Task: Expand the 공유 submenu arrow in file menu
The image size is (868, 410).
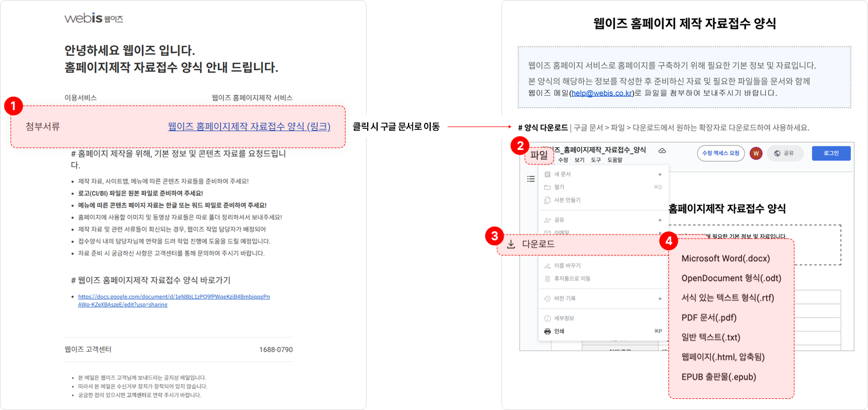Action: (660, 220)
